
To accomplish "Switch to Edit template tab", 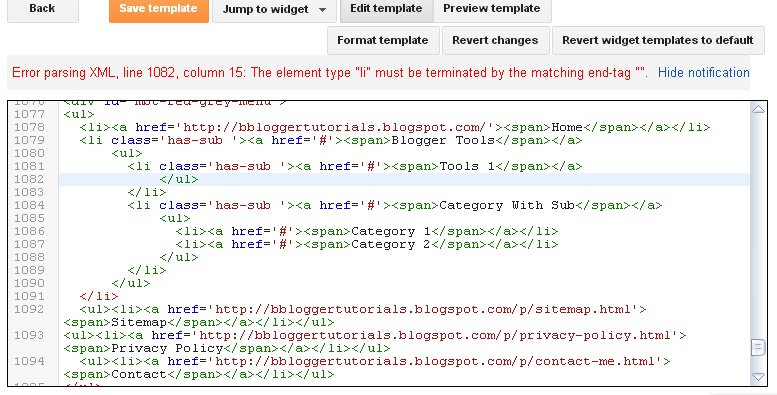I will 386,9.
